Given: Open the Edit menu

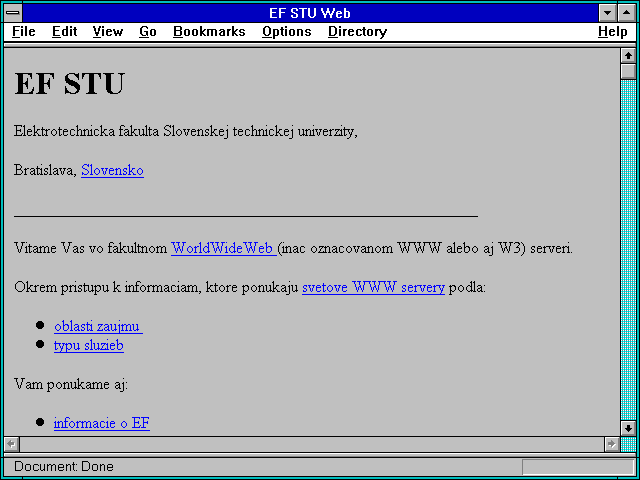Looking at the screenshot, I should click(x=64, y=32).
